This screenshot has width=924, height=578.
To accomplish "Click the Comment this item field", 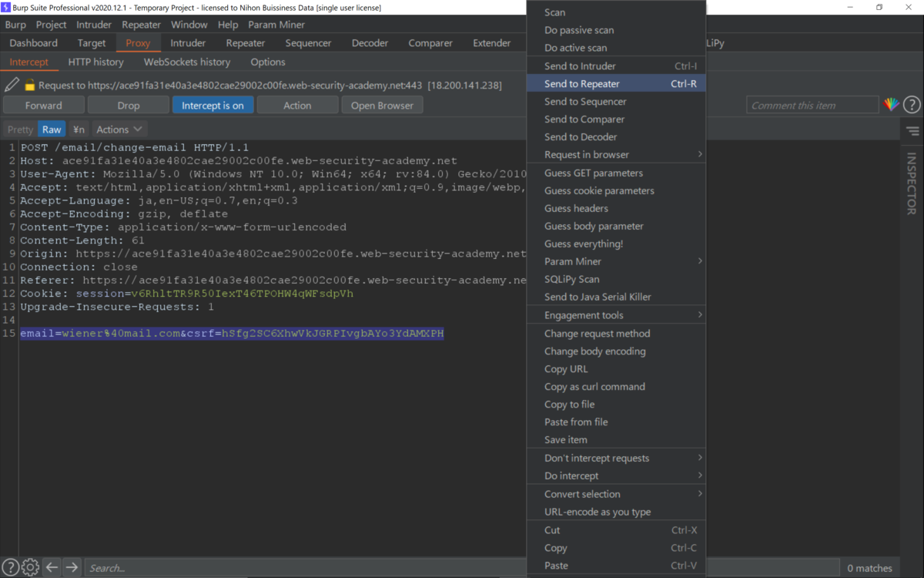I will click(x=812, y=105).
